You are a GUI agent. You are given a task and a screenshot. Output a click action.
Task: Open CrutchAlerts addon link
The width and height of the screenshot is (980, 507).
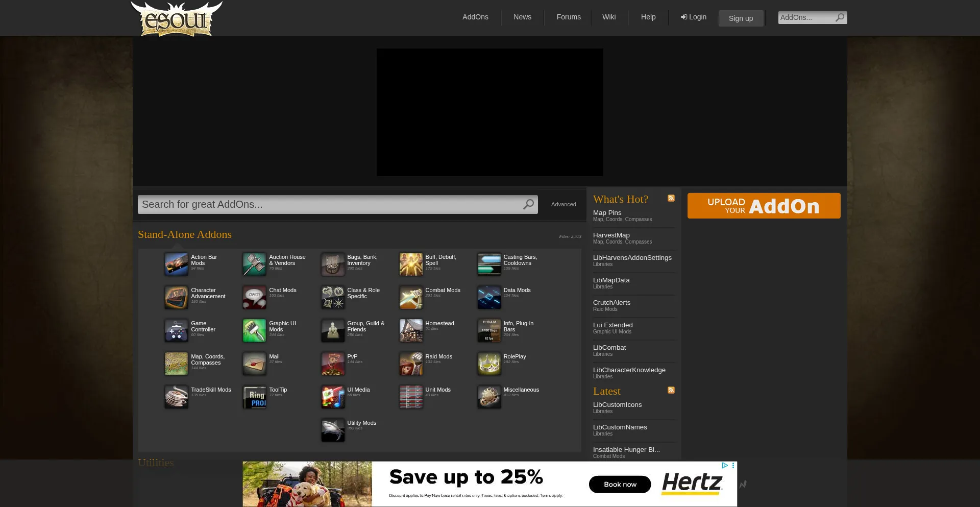point(612,302)
